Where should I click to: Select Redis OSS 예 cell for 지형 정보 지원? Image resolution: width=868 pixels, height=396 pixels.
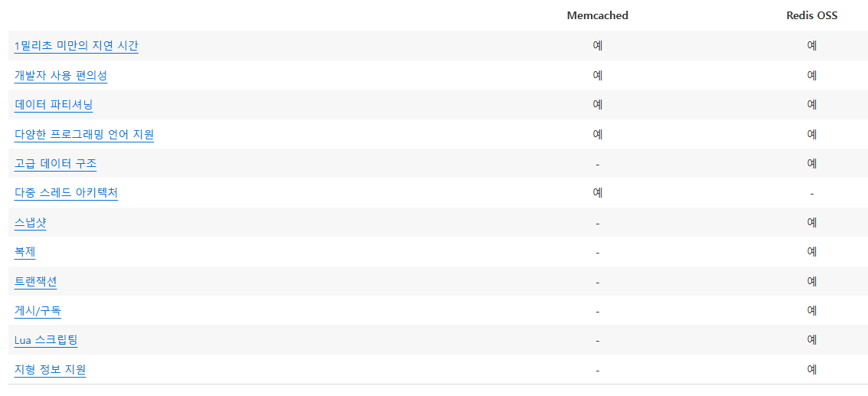811,369
